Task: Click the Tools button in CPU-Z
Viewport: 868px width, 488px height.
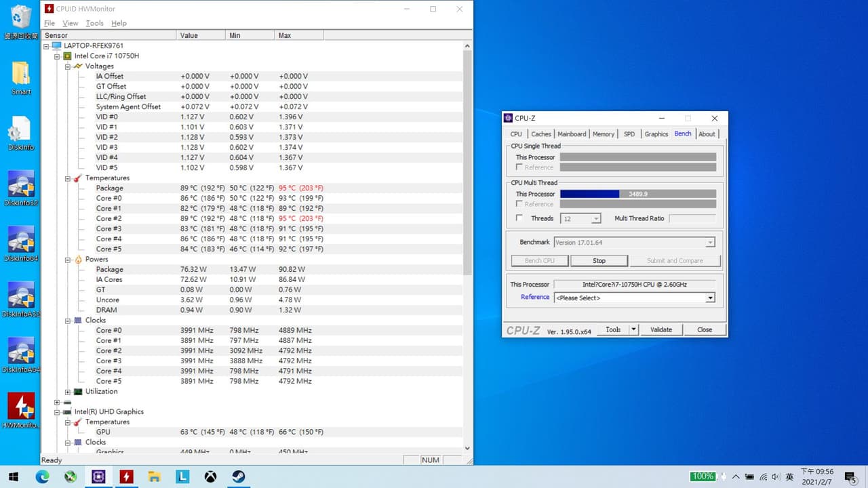Action: [x=613, y=329]
